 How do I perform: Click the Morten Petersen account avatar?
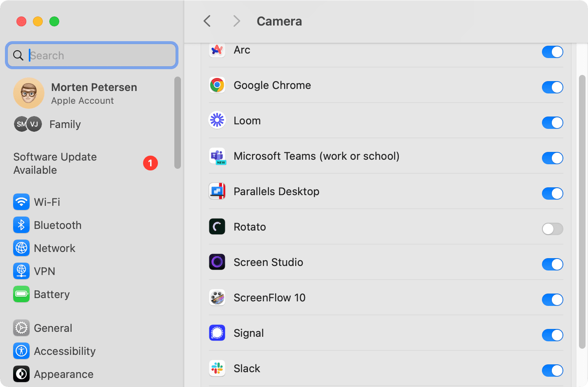point(29,93)
